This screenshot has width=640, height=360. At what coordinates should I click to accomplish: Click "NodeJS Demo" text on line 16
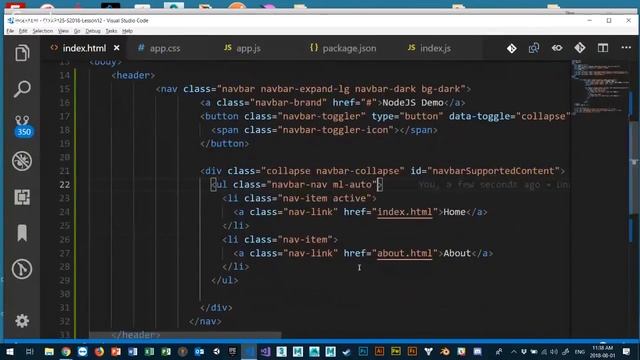pyautogui.click(x=413, y=102)
